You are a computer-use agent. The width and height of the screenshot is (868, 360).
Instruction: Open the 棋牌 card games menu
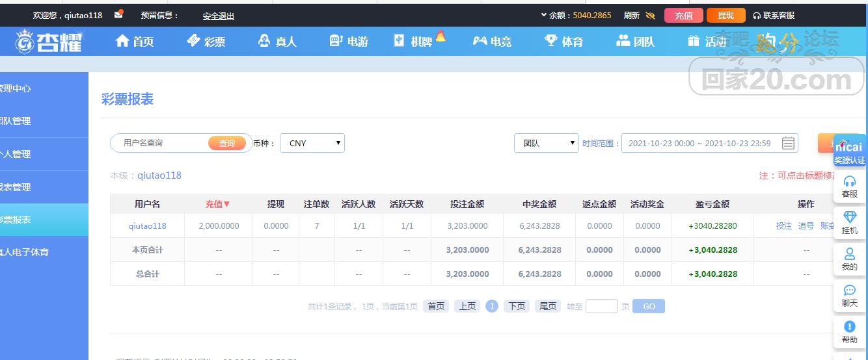click(420, 40)
